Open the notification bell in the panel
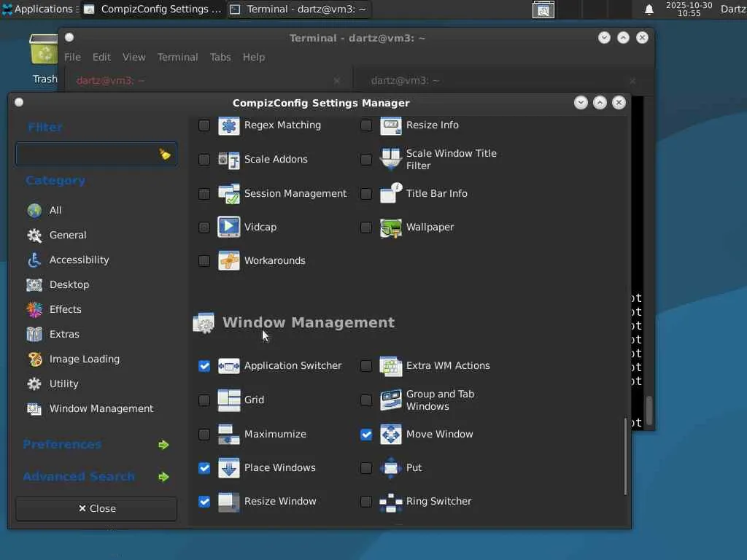The height and width of the screenshot is (560, 747). tap(649, 9)
